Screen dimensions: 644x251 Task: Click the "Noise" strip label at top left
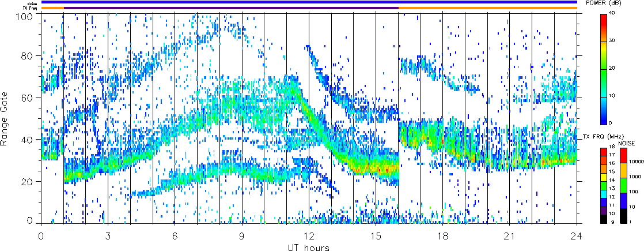pyautogui.click(x=33, y=3)
